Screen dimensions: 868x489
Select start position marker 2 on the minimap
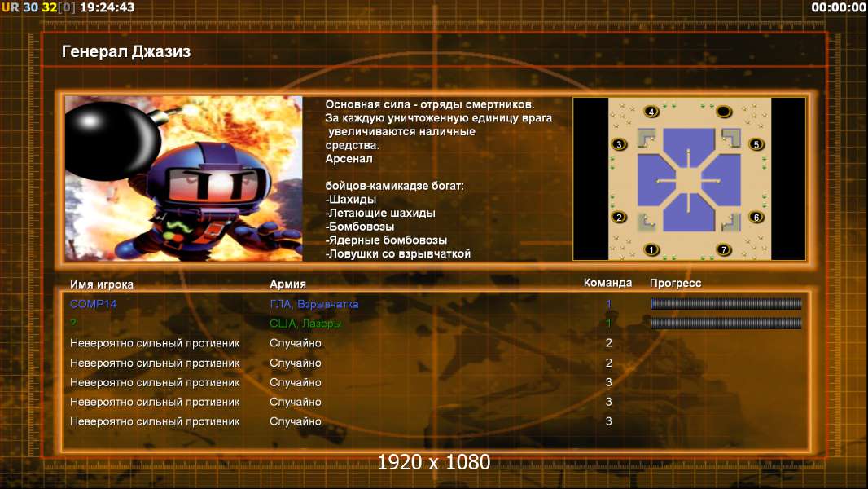click(x=619, y=217)
